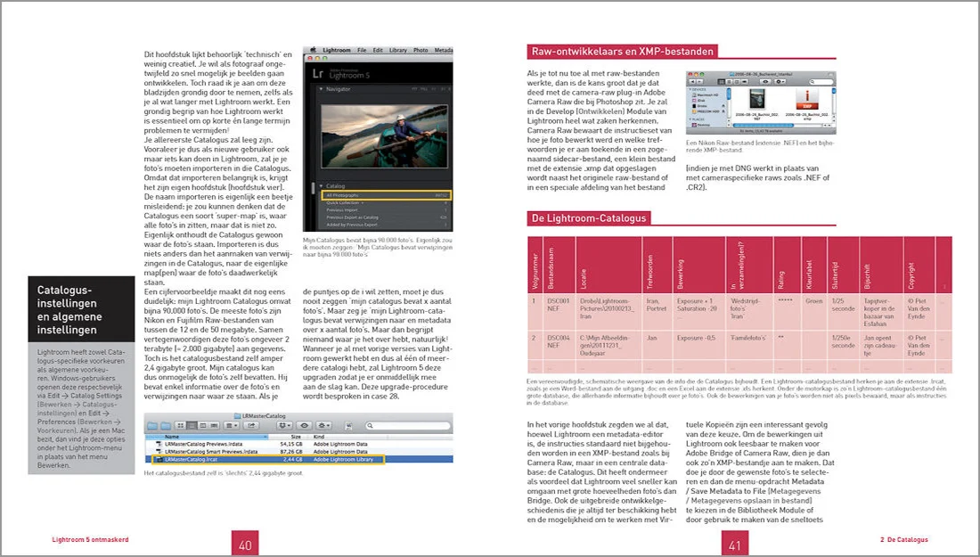Screen dimensions: 980x557
Task: Click the rower photo in the Navigator preview
Action: click(x=382, y=135)
